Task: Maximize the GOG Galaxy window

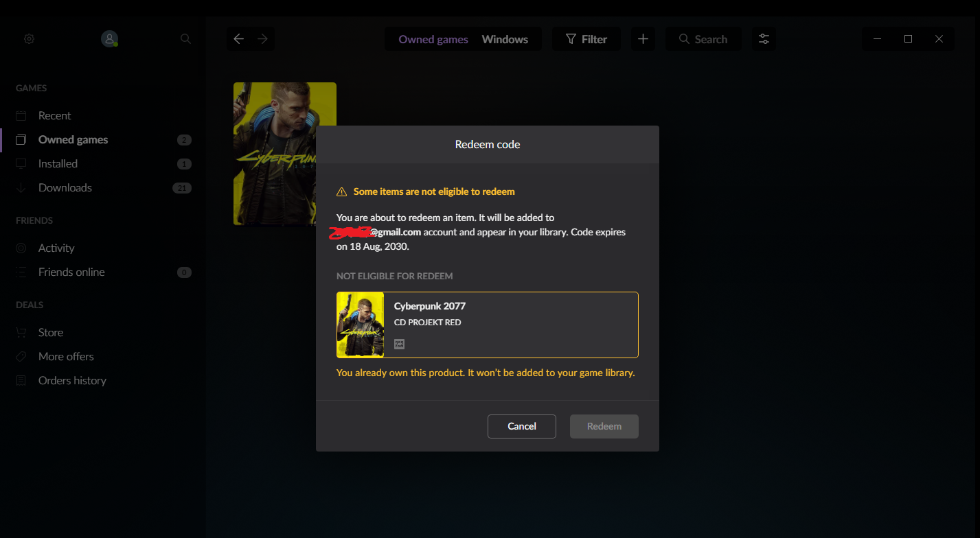Action: pyautogui.click(x=908, y=39)
